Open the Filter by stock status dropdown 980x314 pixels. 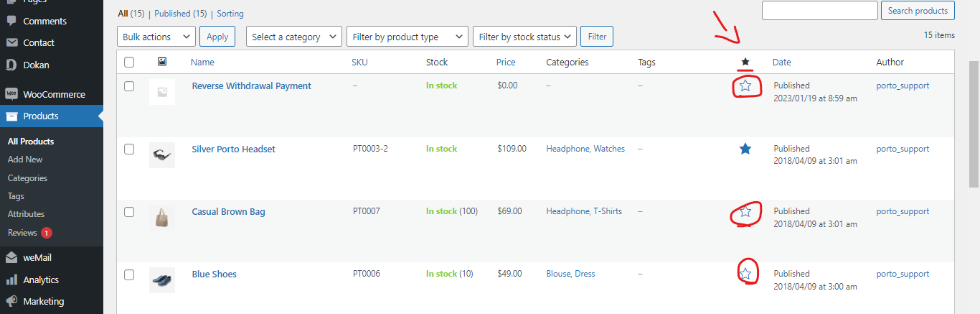[x=525, y=37]
